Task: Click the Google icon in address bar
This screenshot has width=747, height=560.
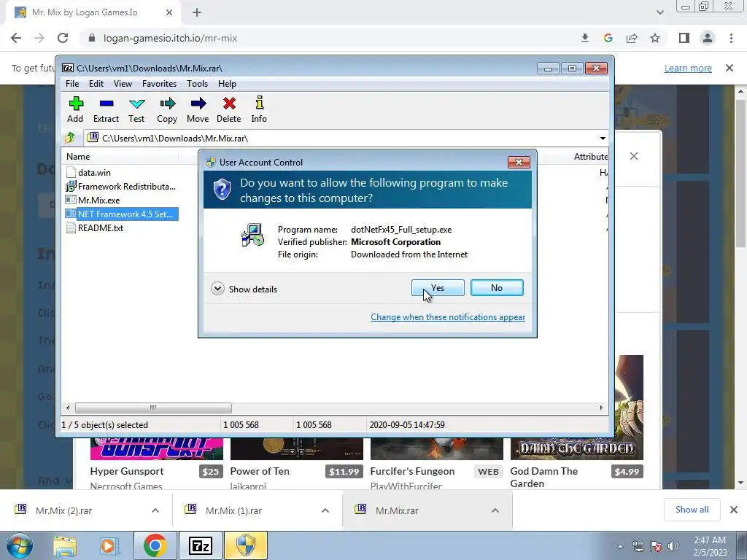Action: click(608, 38)
